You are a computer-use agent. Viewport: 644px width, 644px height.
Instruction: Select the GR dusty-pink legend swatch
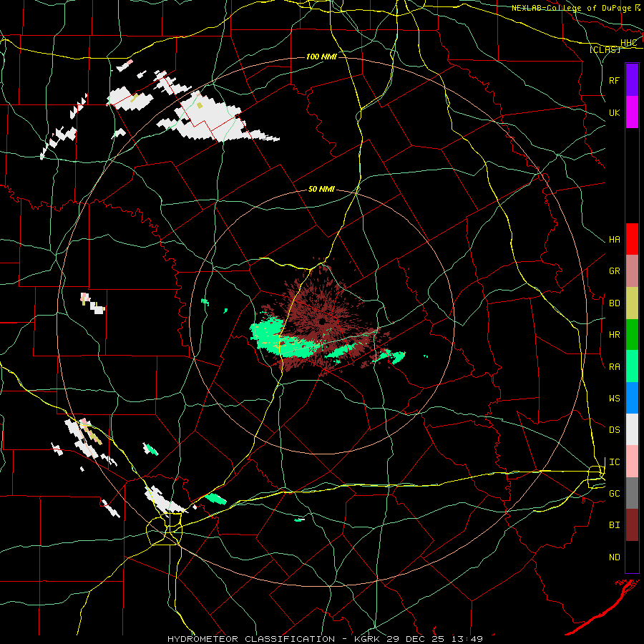pyautogui.click(x=632, y=270)
